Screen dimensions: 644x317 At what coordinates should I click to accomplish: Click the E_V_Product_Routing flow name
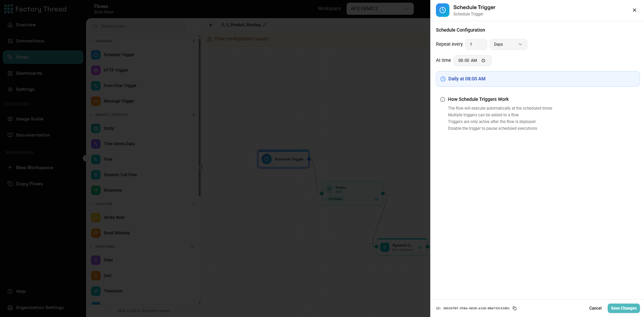[x=241, y=25]
